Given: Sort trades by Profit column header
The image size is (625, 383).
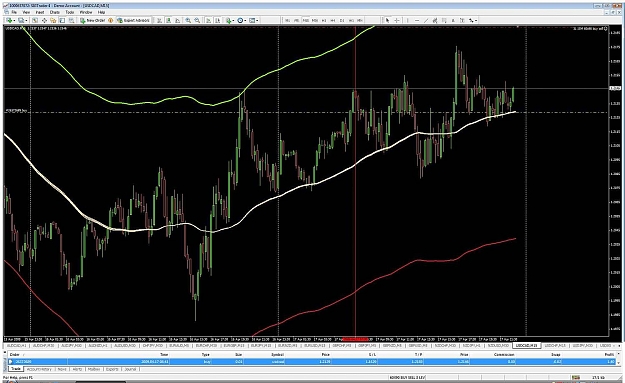Looking at the screenshot, I should tap(609, 354).
